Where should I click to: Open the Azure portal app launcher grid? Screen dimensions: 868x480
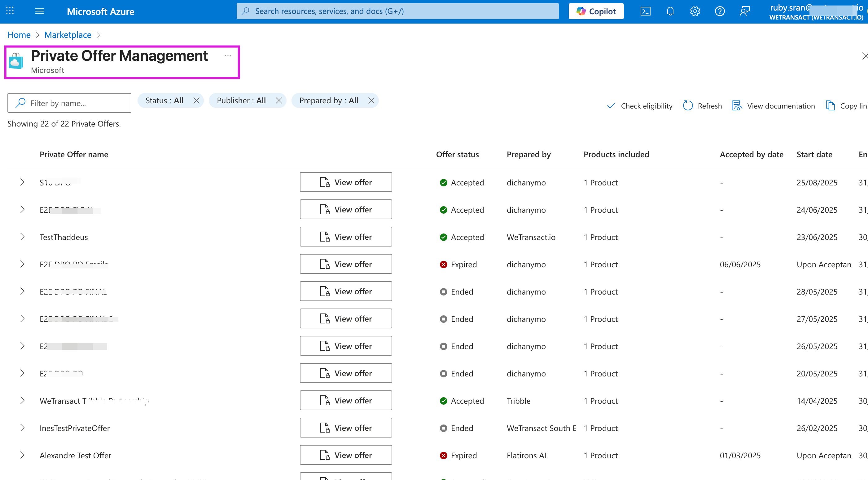(10, 11)
